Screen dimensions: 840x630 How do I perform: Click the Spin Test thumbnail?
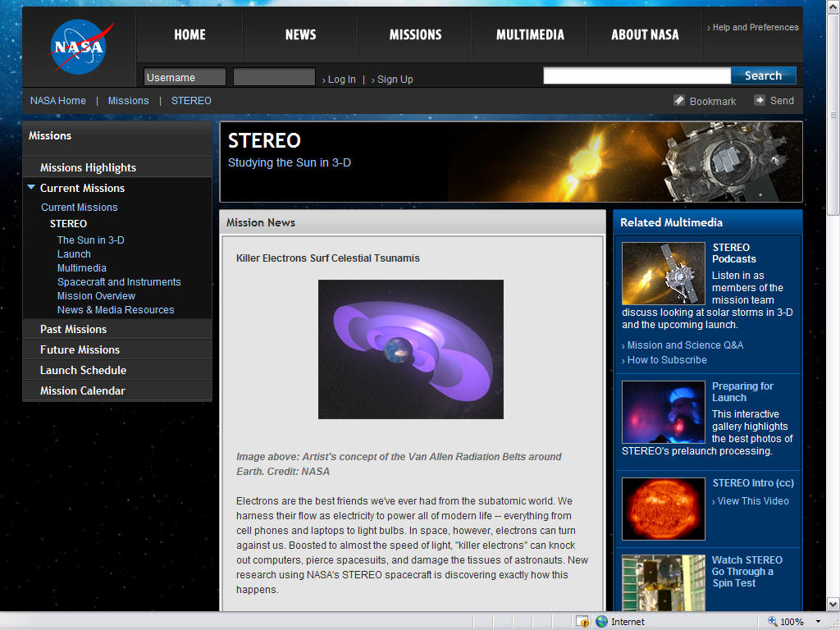click(663, 583)
